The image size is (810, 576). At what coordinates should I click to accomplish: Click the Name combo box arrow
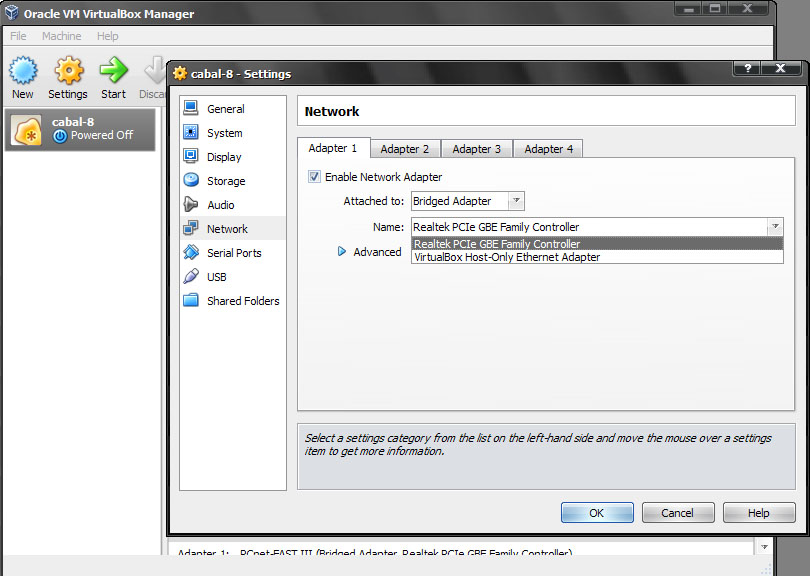775,227
